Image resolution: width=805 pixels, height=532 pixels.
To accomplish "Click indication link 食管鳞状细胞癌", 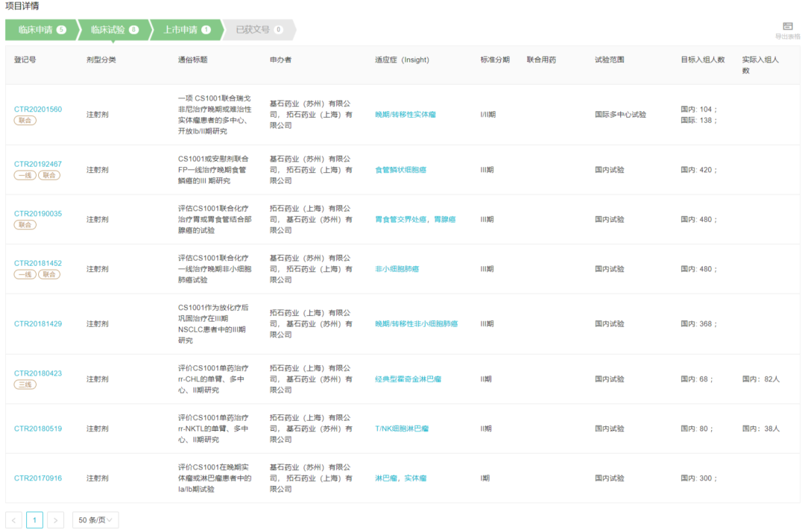I will (400, 170).
